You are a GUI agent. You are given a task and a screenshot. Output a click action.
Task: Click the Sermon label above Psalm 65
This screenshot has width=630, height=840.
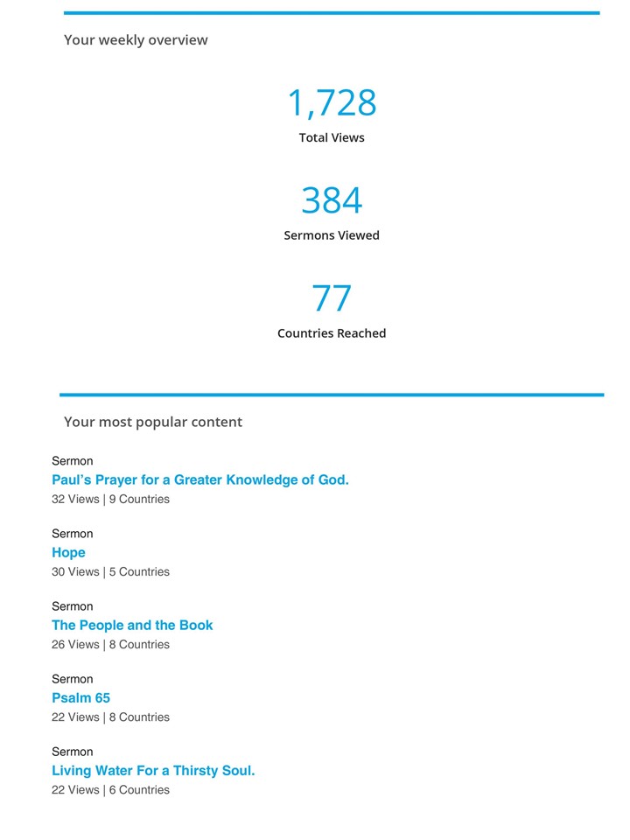[x=73, y=679]
